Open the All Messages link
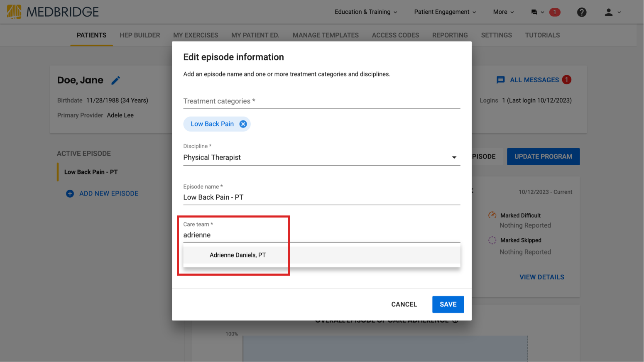The width and height of the screenshot is (644, 362). point(534,80)
